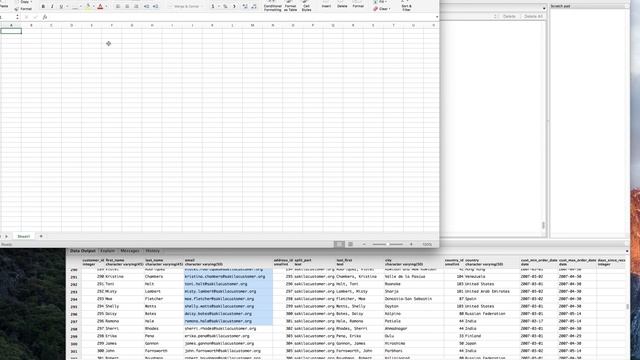
Task: Center text alignment in Excel
Action: 127,7
